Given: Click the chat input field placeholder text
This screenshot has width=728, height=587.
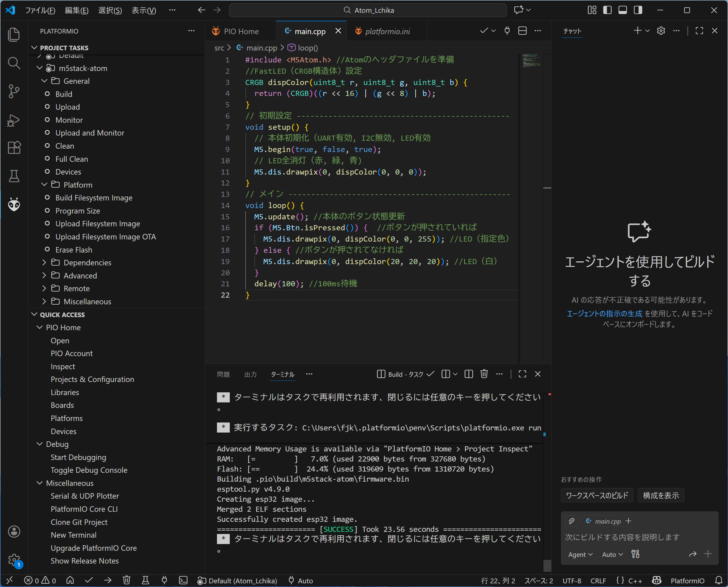Looking at the screenshot, I should click(622, 537).
